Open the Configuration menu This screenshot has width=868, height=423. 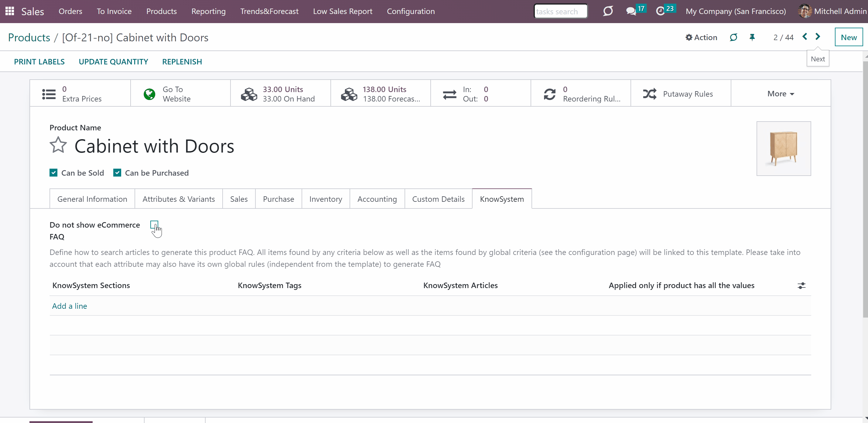click(411, 12)
